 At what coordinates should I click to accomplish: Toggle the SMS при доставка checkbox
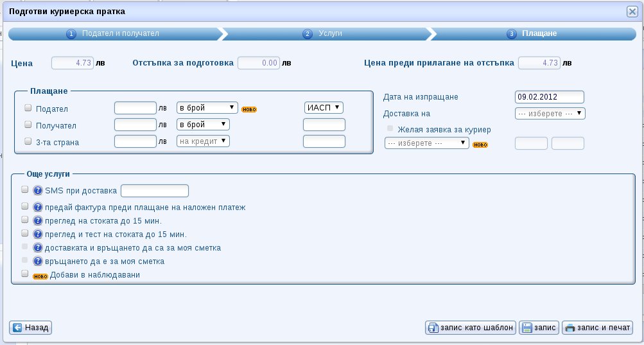click(25, 190)
